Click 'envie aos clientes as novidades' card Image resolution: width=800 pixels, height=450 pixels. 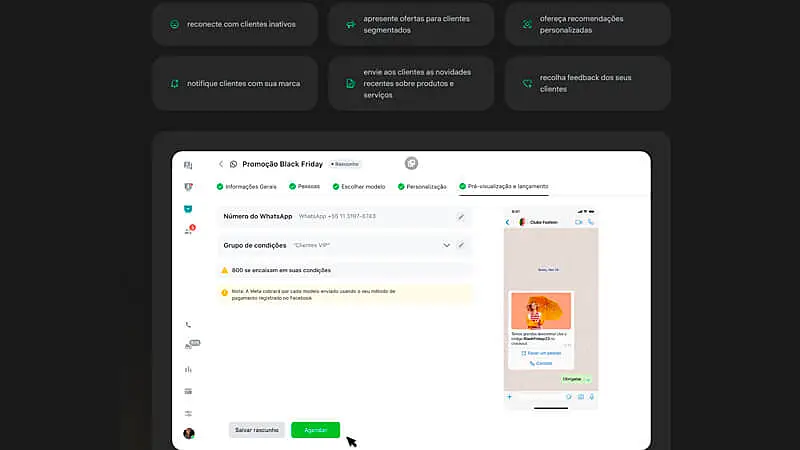point(411,83)
